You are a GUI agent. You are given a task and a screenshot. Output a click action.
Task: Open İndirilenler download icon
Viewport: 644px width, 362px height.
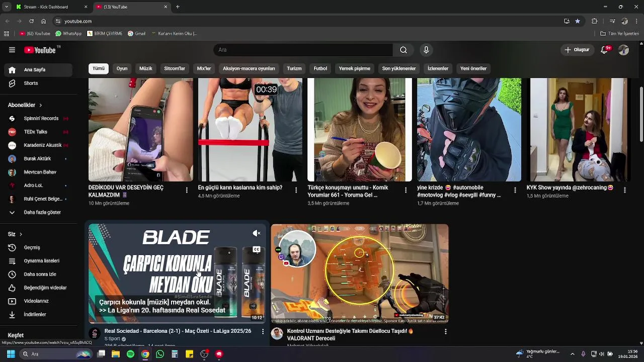tap(12, 315)
